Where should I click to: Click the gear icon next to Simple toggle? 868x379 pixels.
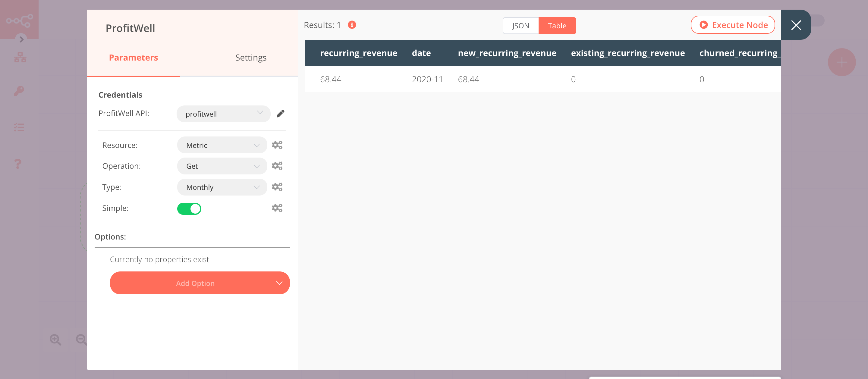[x=277, y=208]
